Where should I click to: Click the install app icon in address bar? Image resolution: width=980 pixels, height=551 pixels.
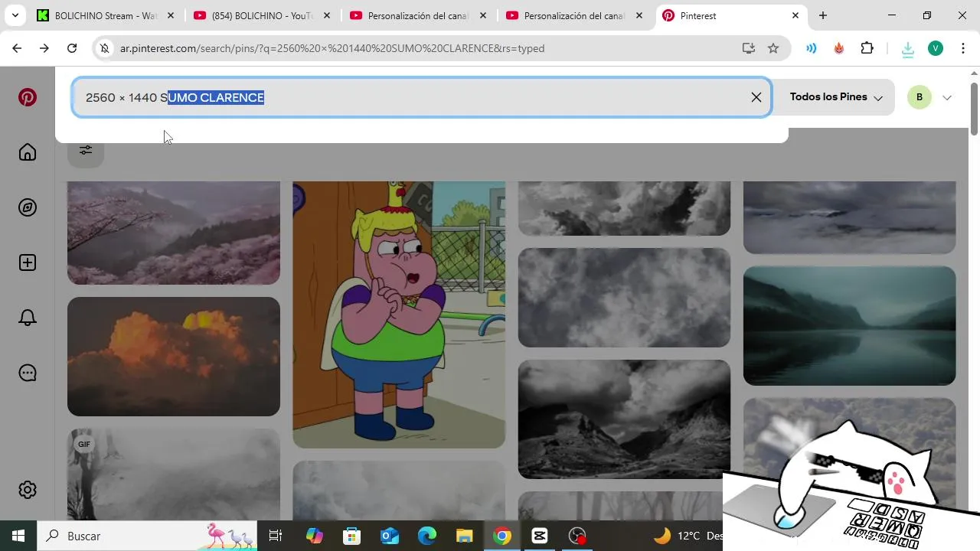(749, 48)
